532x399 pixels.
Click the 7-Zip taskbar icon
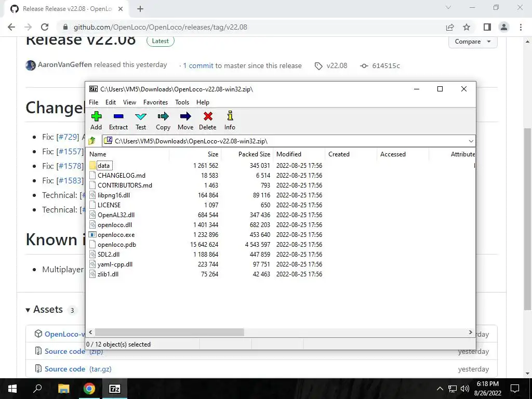115,389
